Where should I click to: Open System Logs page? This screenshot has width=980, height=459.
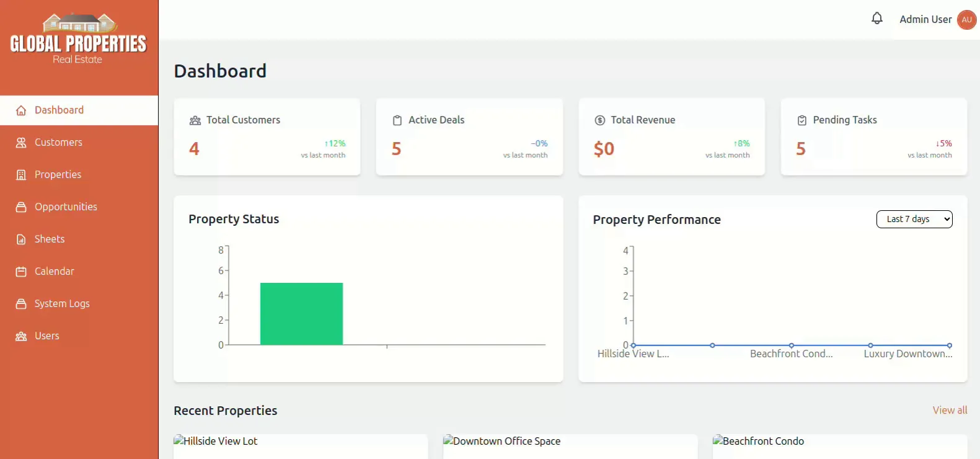[x=79, y=304]
